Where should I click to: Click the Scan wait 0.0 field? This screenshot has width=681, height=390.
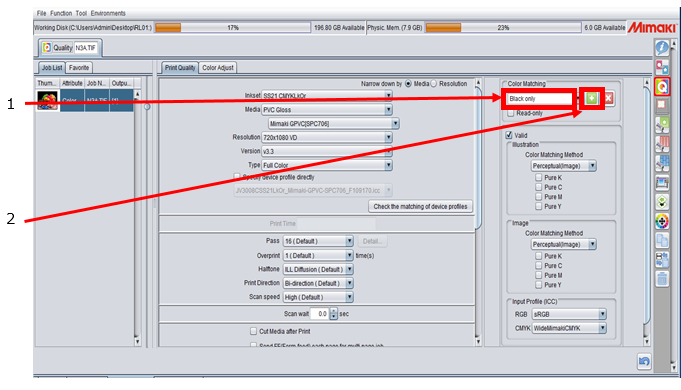coord(321,314)
